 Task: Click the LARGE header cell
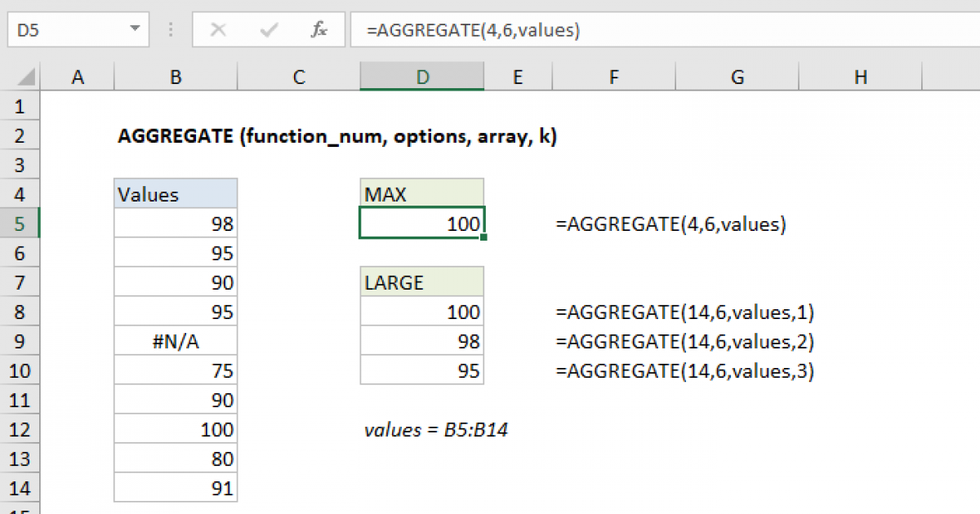421,282
